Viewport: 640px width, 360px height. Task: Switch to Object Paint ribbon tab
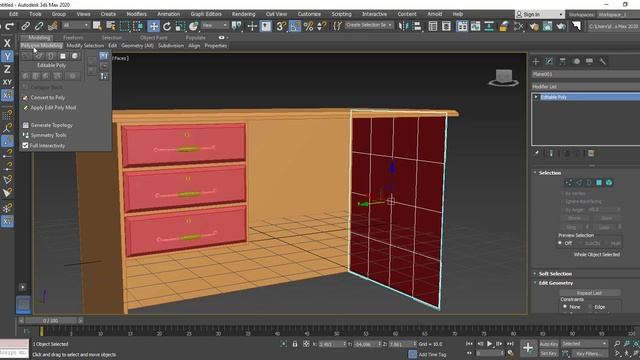pos(154,38)
